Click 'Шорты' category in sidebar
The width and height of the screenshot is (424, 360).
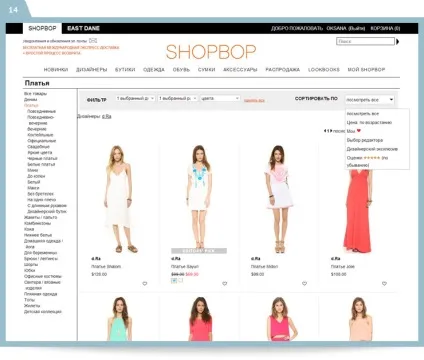[31, 264]
